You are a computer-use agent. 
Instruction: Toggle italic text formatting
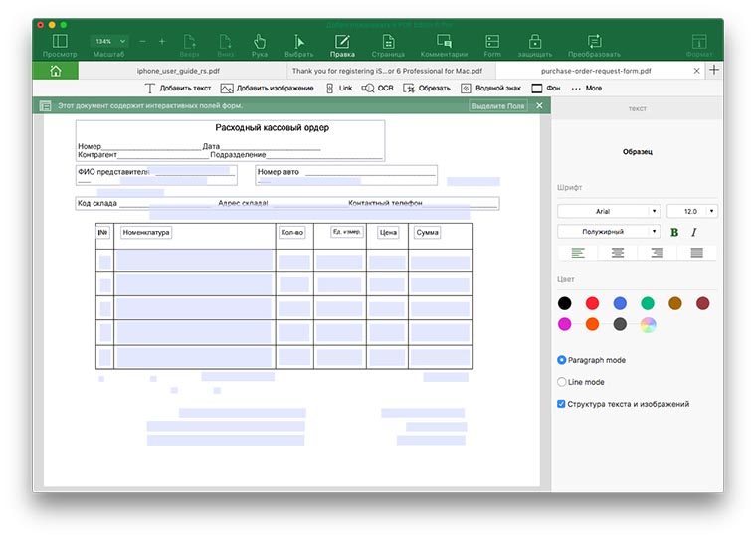pyautogui.click(x=694, y=232)
